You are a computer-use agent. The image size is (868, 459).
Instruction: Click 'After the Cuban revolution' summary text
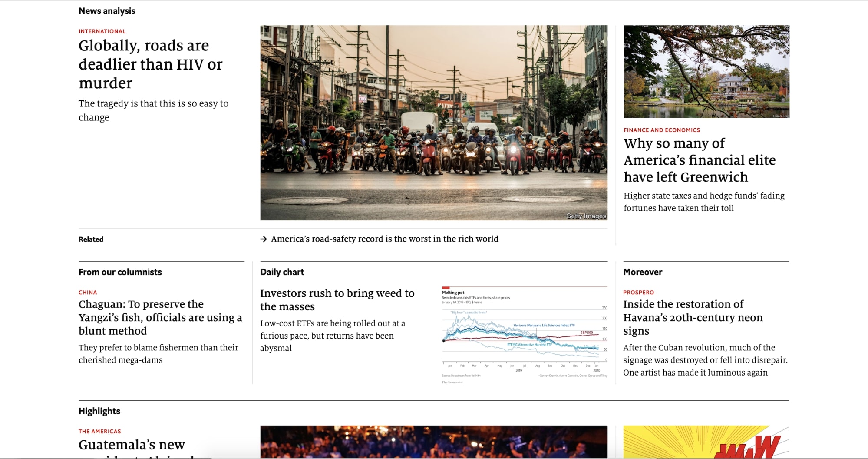706,360
